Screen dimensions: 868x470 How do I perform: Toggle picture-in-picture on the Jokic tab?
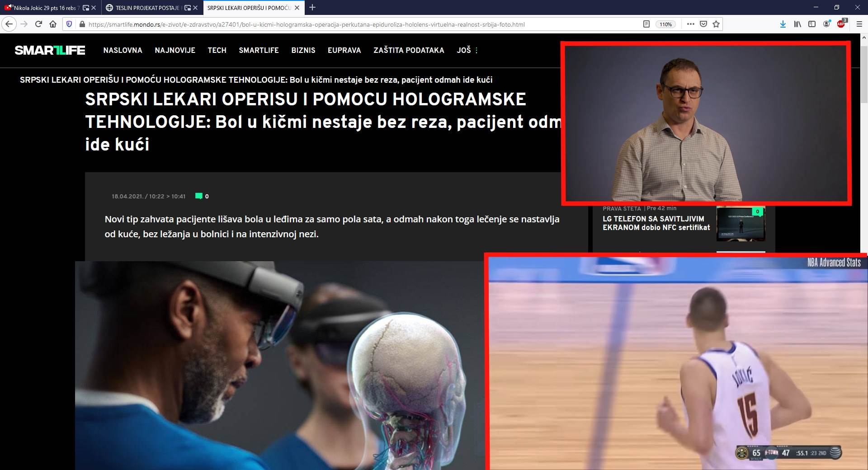point(86,8)
